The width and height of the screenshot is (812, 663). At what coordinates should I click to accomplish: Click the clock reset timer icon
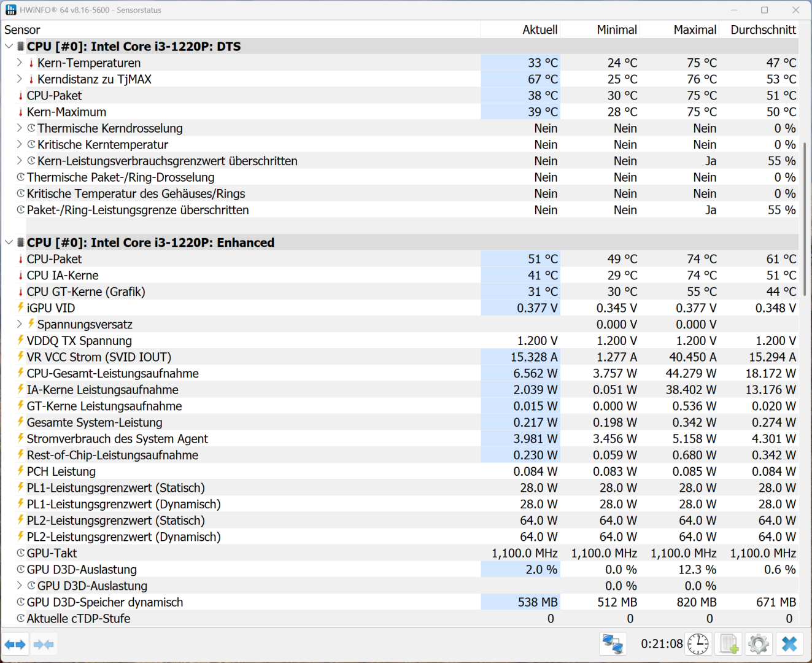698,644
